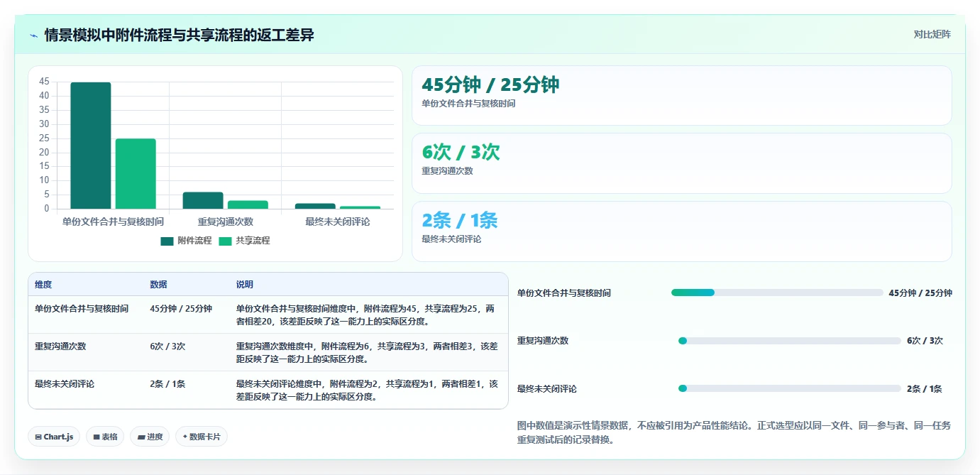980x475 pixels.
Task: Click the progress bar for 单份文件合并与复核时间
Action: point(777,293)
